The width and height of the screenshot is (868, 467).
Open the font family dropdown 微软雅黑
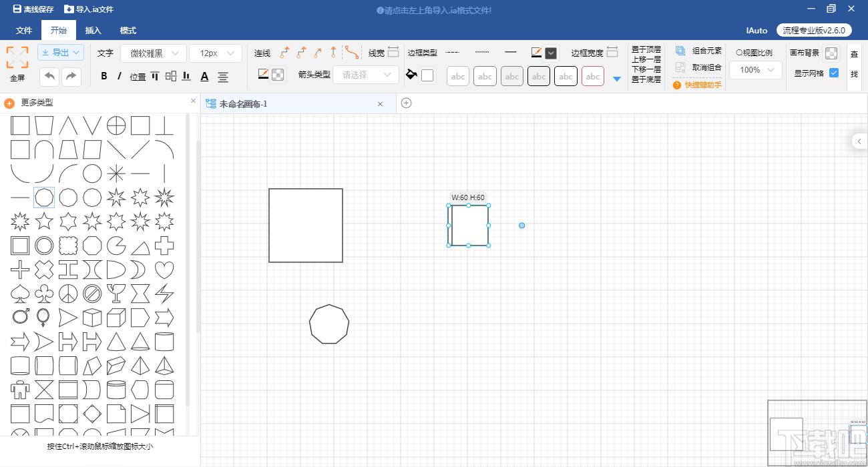154,53
